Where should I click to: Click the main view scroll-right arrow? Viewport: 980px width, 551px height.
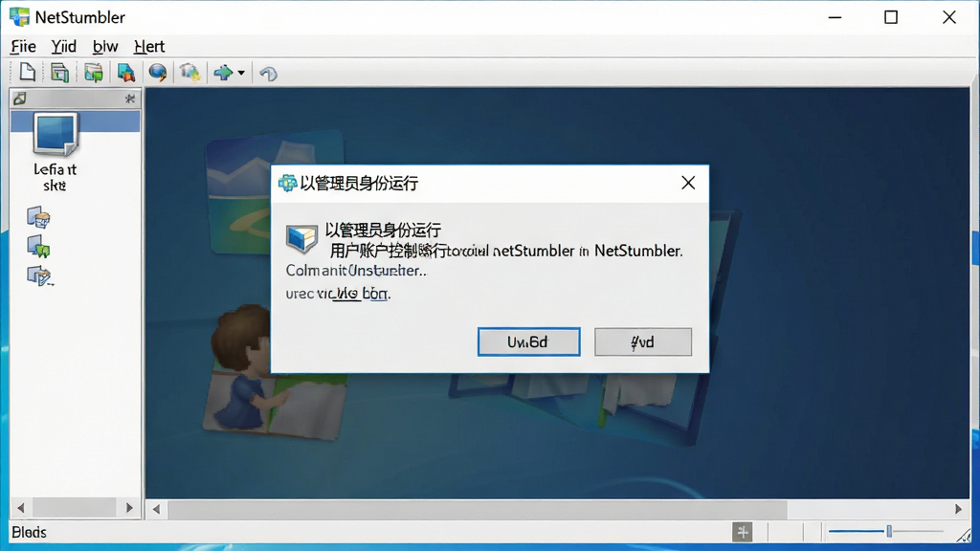click(x=958, y=509)
